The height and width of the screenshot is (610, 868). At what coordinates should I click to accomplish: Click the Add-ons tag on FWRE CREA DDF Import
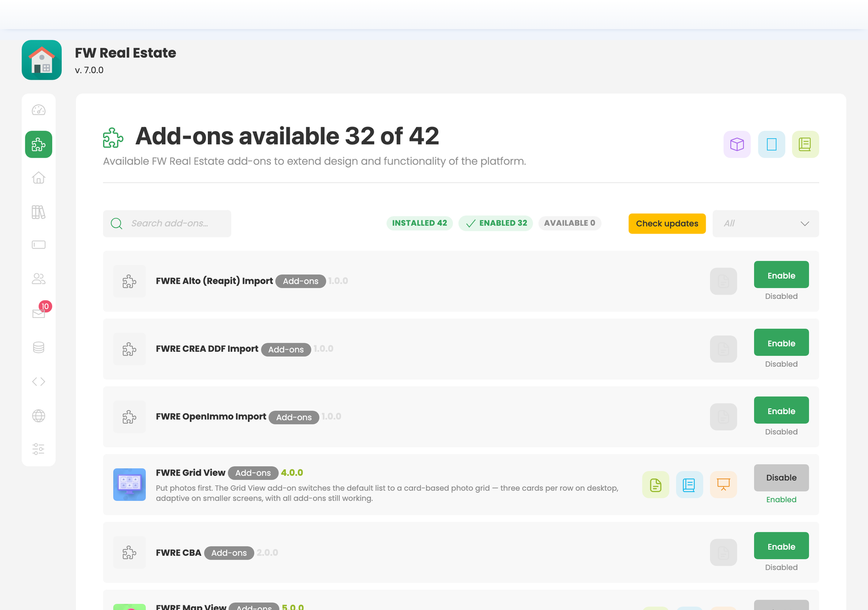286,350
